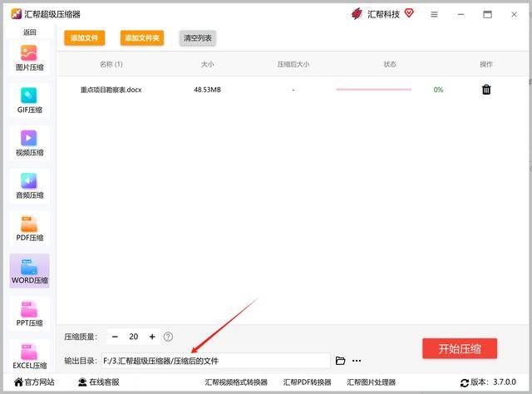Select the 音频压缩 audio compression tool
Image resolution: width=532 pixels, height=394 pixels.
(x=30, y=185)
